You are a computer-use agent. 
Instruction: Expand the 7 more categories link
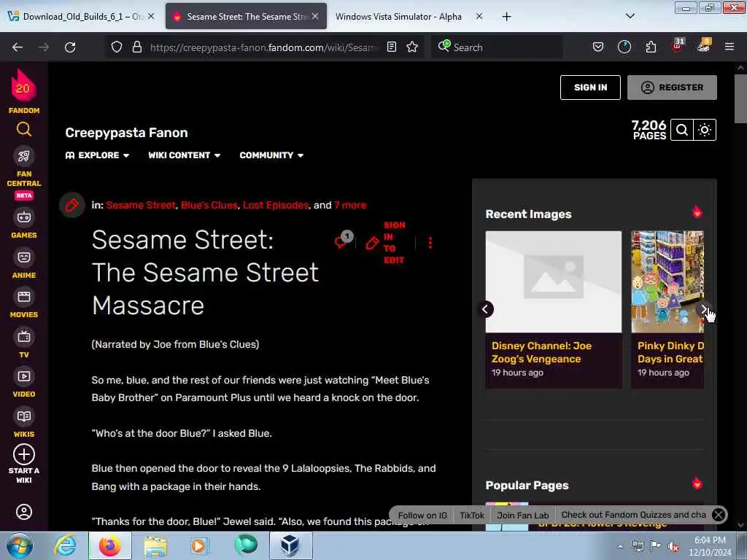350,205
